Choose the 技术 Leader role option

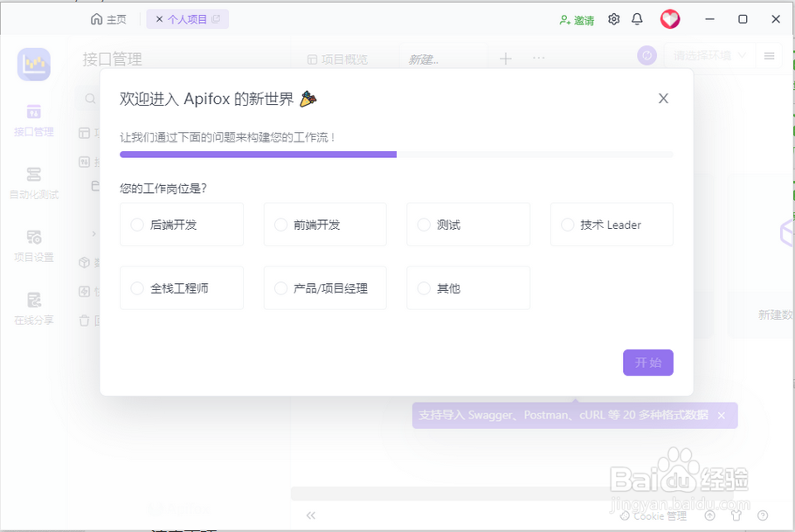coord(612,225)
